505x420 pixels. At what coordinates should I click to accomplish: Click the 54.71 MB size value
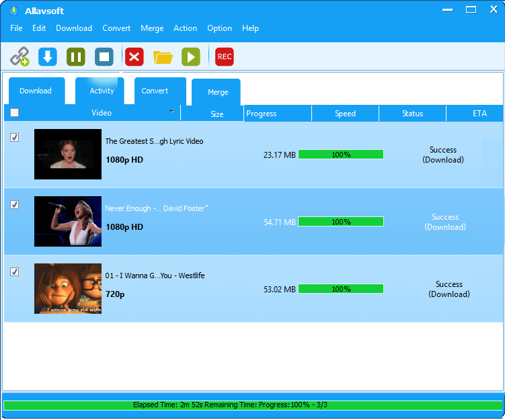pyautogui.click(x=280, y=222)
